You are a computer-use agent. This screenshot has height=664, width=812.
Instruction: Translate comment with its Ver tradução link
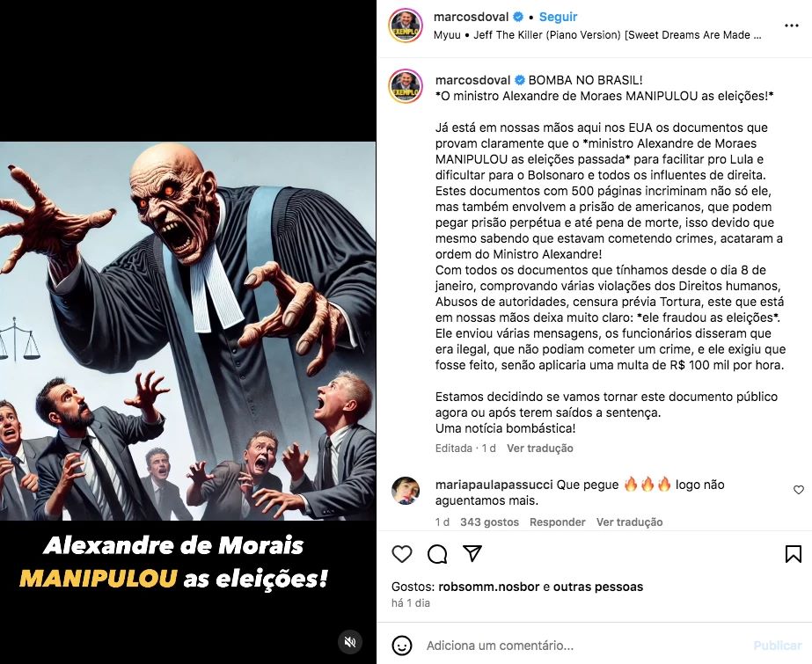point(629,522)
